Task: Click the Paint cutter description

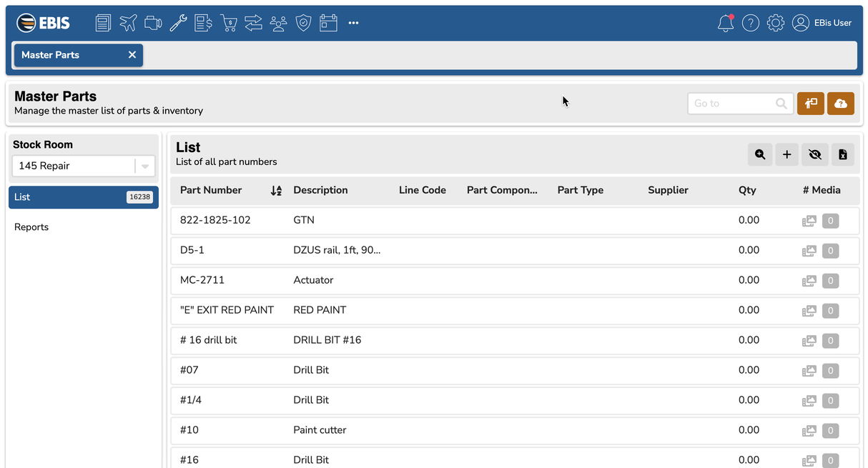Action: click(x=320, y=430)
